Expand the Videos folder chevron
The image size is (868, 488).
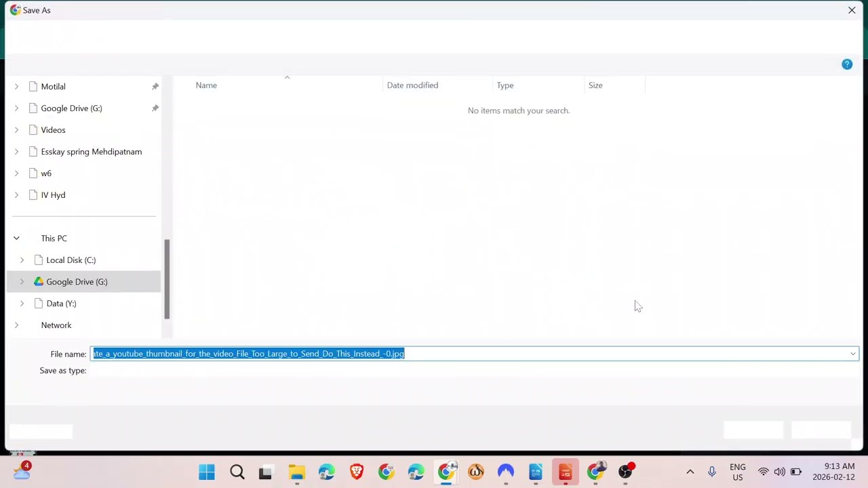click(16, 130)
